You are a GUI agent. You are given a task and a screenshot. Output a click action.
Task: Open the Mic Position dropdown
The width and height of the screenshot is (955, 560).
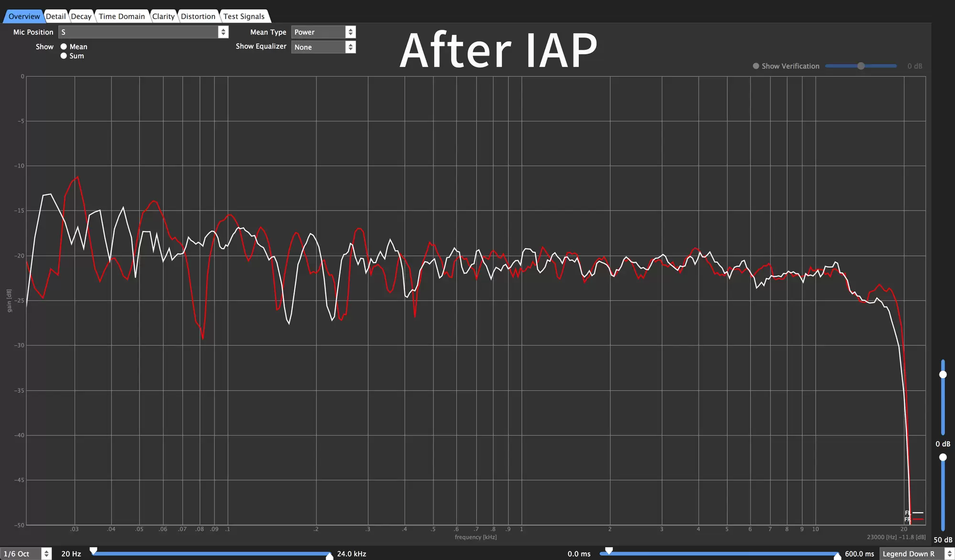coord(138,32)
